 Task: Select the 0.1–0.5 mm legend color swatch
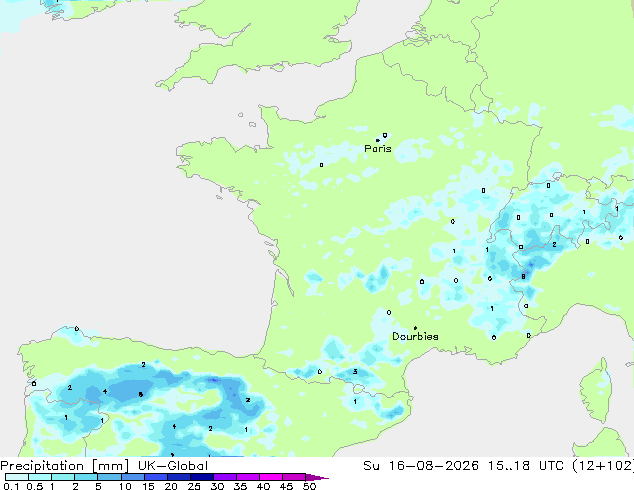pyautogui.click(x=17, y=477)
